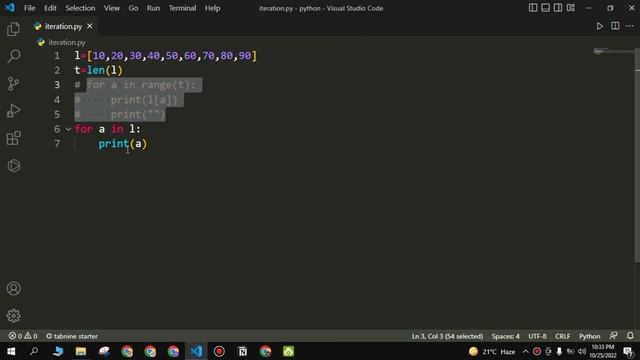Click on the t=len(l) code line

[98, 70]
